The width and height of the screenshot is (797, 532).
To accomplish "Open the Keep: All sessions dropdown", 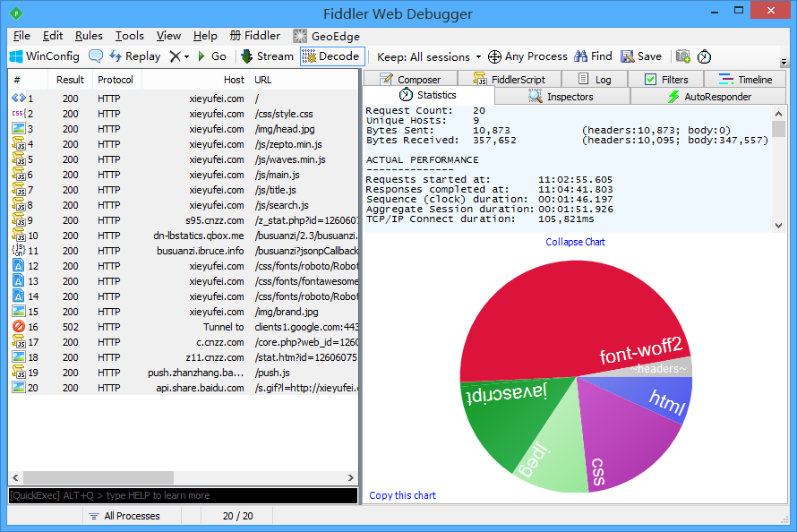I will [429, 57].
